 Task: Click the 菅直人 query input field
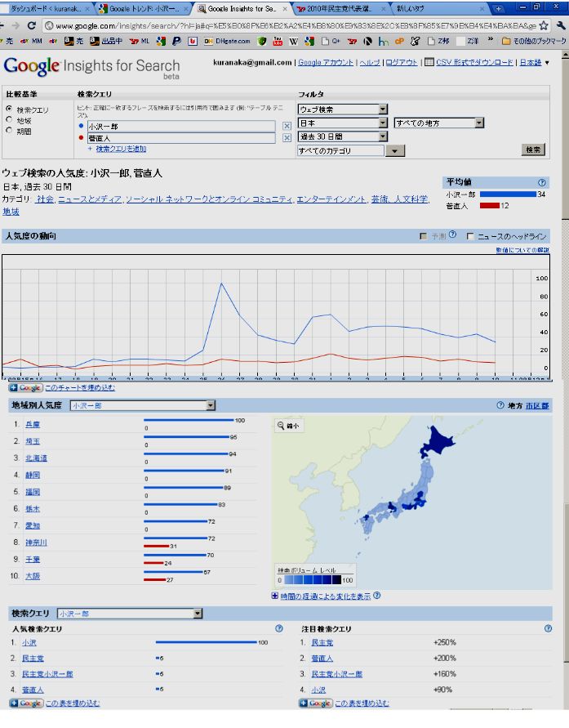[x=181, y=139]
